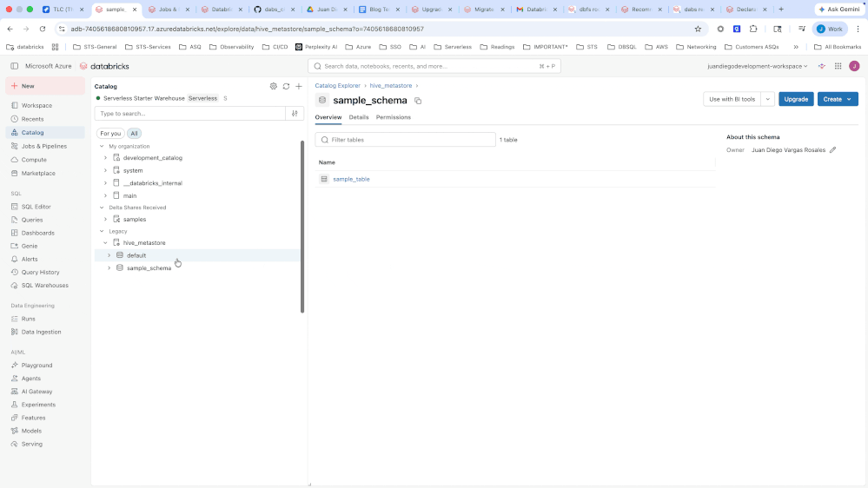This screenshot has width=868, height=488.
Task: Click the Ask Gemini button
Action: tap(839, 9)
